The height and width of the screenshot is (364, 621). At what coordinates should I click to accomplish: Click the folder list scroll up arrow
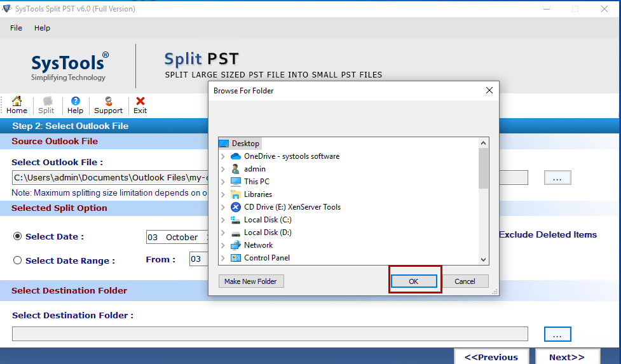[x=483, y=143]
